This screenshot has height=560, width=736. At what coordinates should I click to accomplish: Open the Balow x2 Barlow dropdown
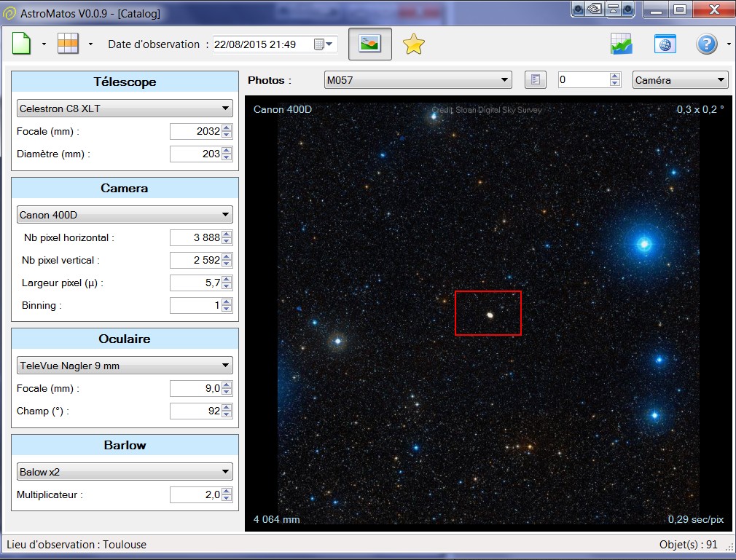(x=125, y=472)
